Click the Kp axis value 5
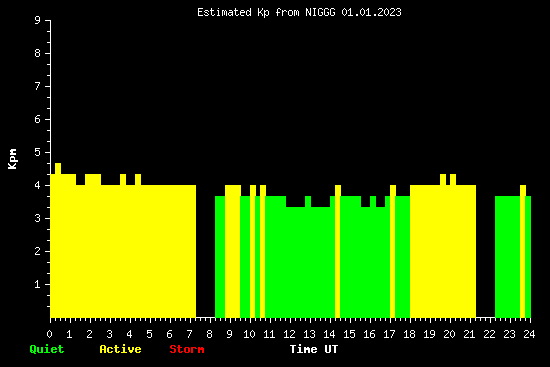 pyautogui.click(x=38, y=152)
